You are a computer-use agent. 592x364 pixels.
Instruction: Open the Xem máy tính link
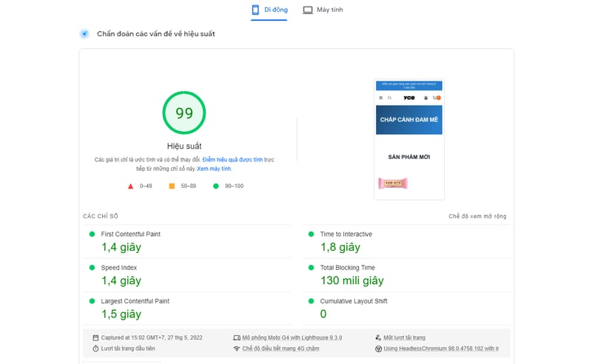point(214,169)
